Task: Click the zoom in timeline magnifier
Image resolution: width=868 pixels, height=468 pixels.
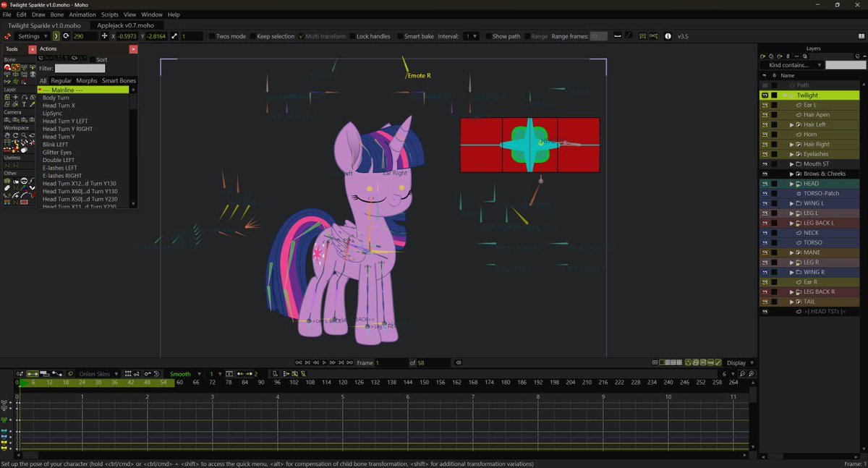Action: (x=752, y=374)
